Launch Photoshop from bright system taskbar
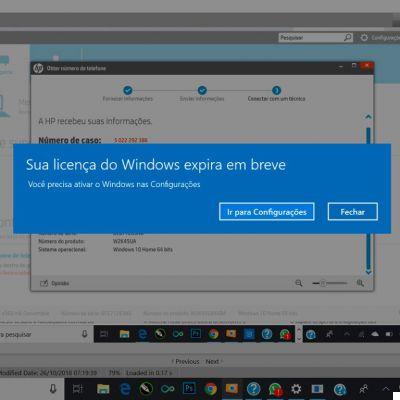 (x=189, y=388)
